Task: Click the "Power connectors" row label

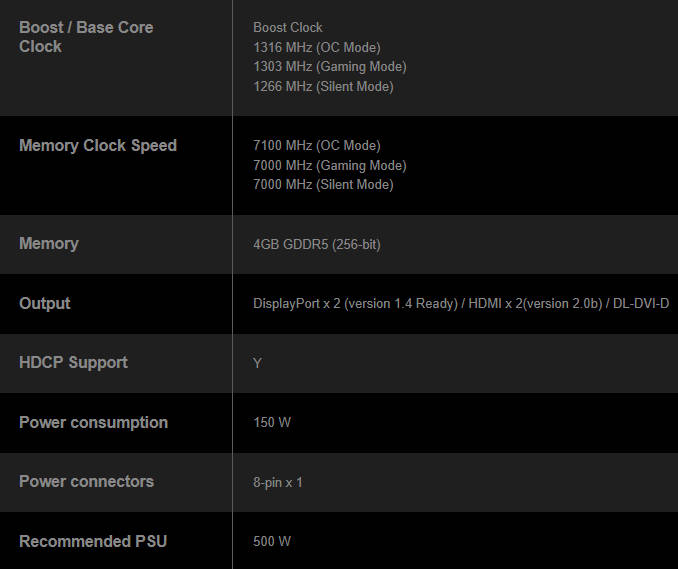Action: click(x=86, y=481)
